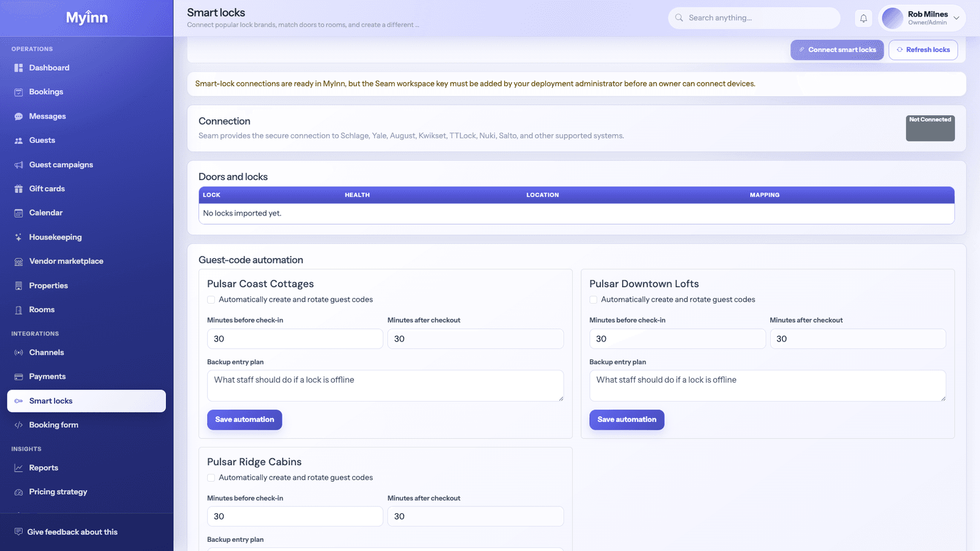
Task: Edit Downtown Lofts minutes after checkout
Action: click(x=858, y=339)
